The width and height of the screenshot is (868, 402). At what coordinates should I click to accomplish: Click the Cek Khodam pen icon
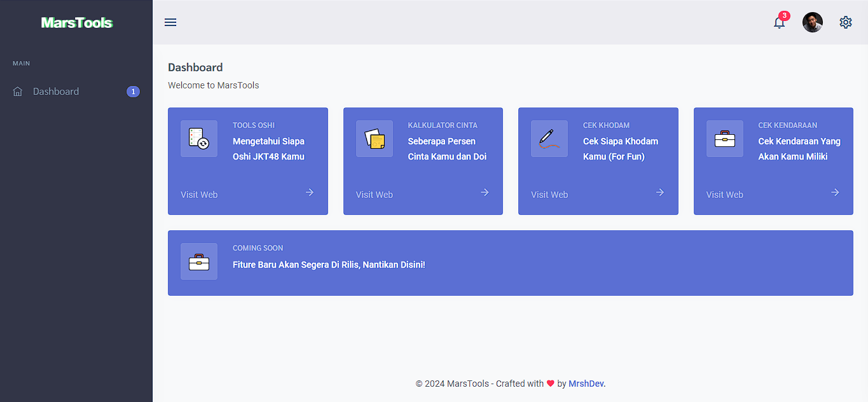(549, 139)
